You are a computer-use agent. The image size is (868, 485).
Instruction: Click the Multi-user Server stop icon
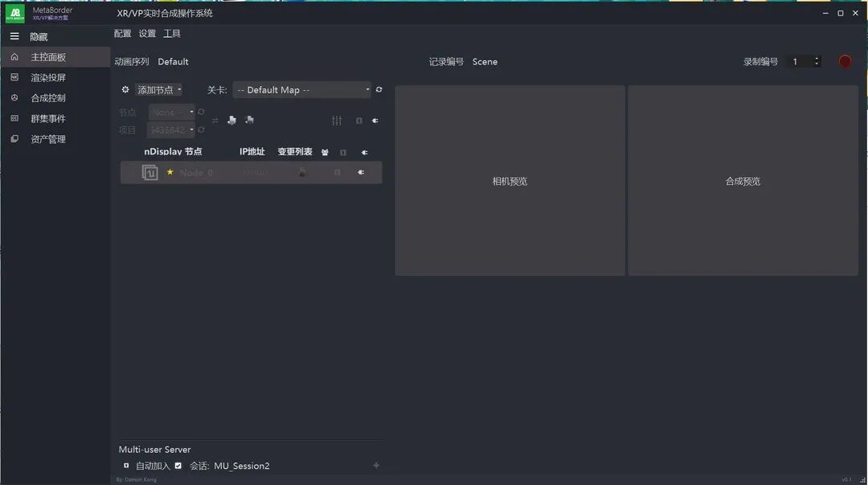[x=126, y=466]
